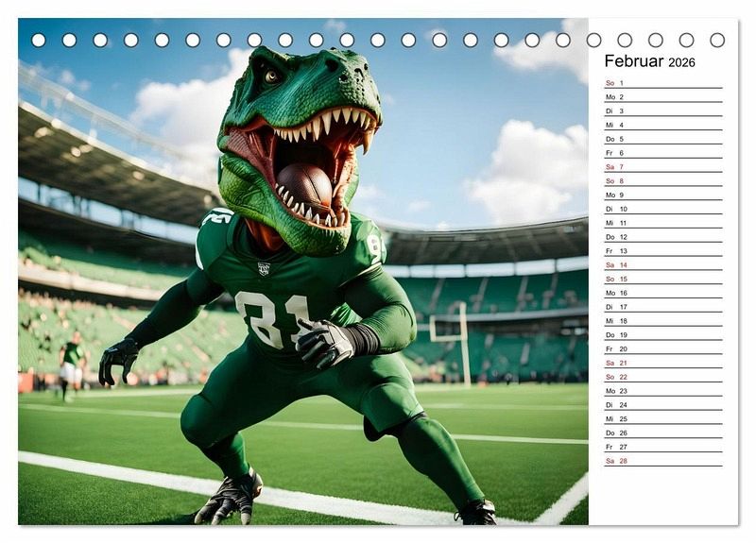Screen dimensions: 756x543
Task: Select calendar row 'Mo 9'
Action: click(x=663, y=195)
